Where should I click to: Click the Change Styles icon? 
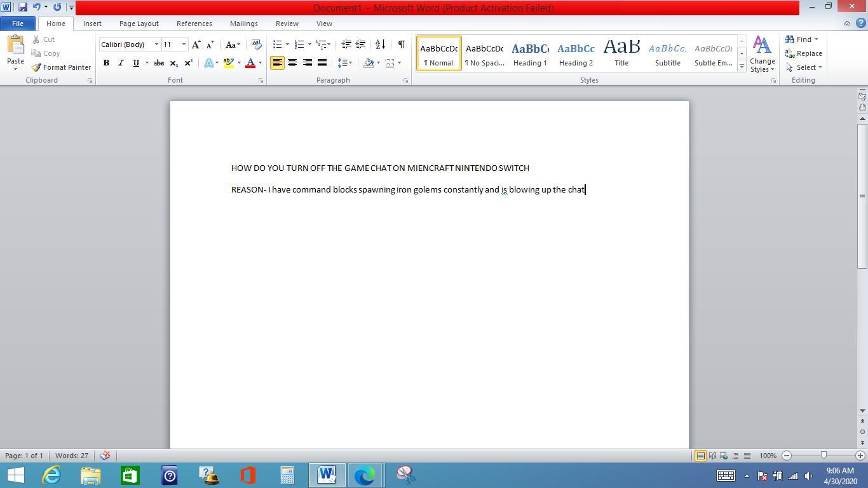pos(762,54)
